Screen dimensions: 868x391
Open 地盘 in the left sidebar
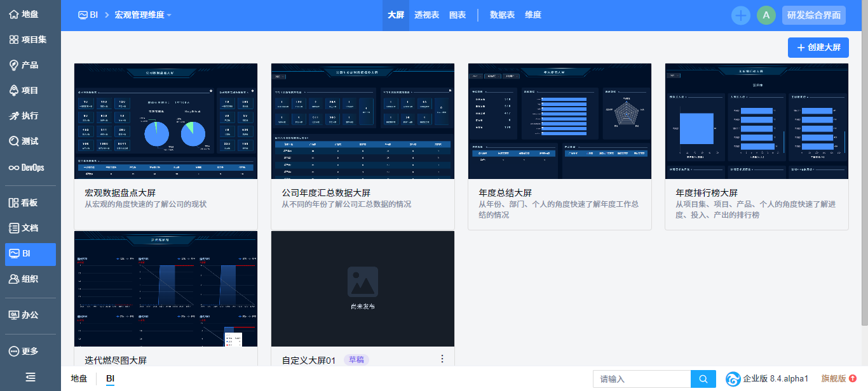pyautogui.click(x=24, y=14)
